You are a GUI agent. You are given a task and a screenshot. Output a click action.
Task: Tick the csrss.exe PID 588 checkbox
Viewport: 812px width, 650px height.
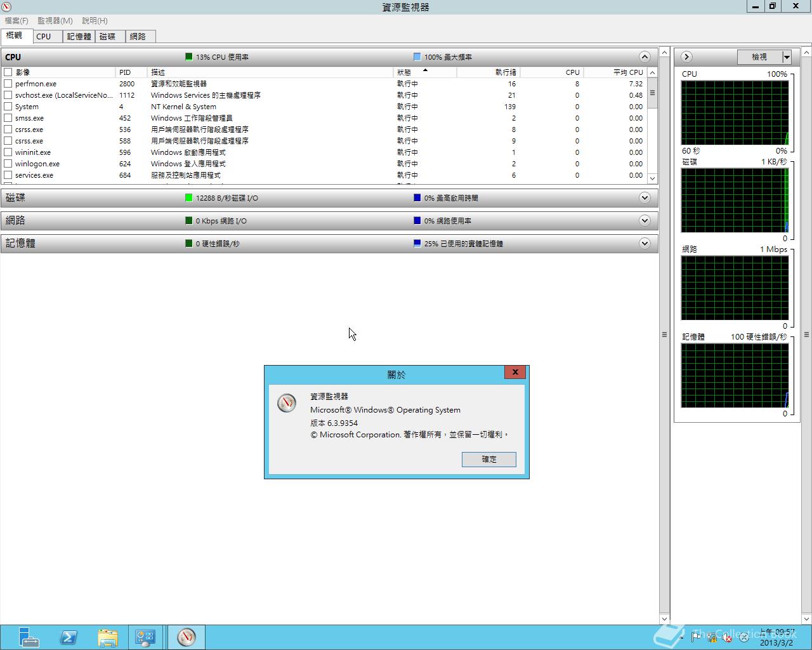pos(8,141)
